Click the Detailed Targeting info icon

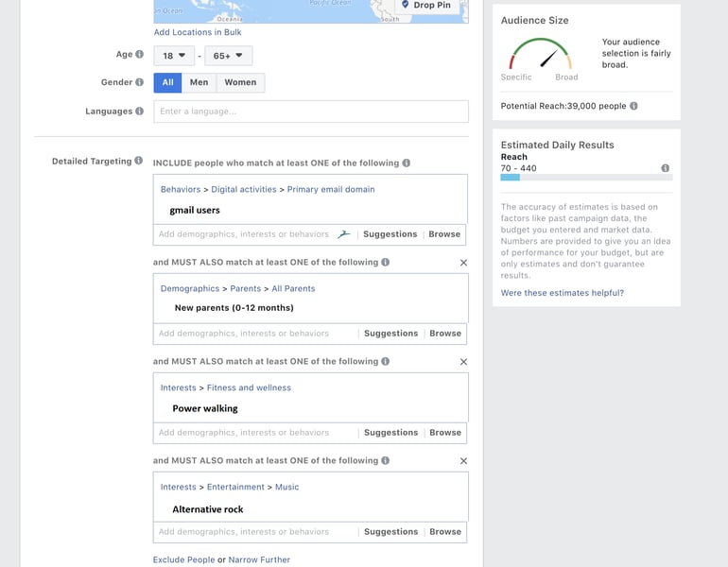coord(139,162)
